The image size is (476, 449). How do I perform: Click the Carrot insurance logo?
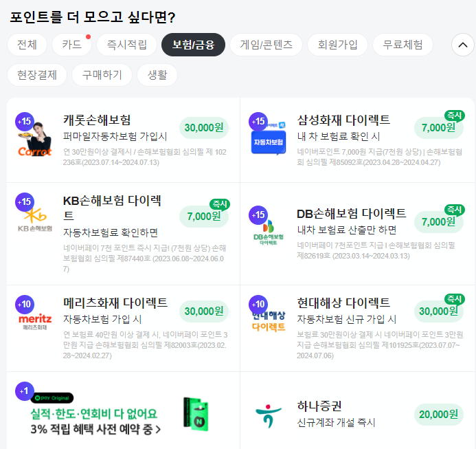point(35,139)
